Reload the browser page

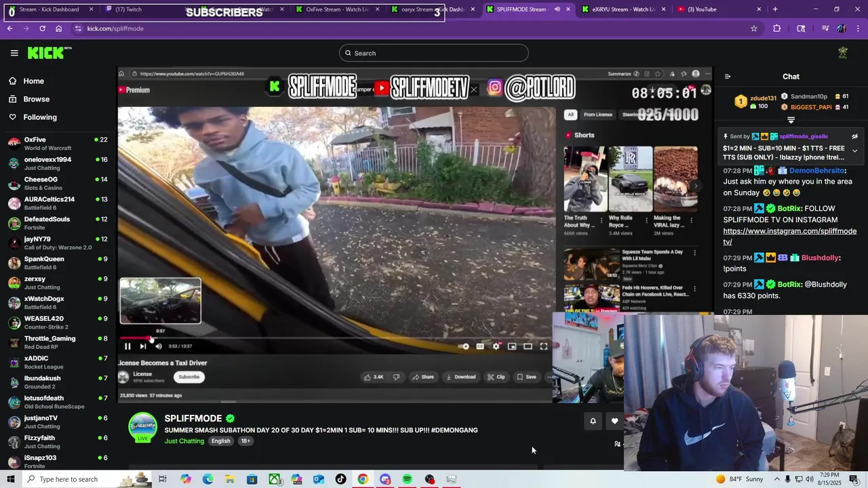42,28
